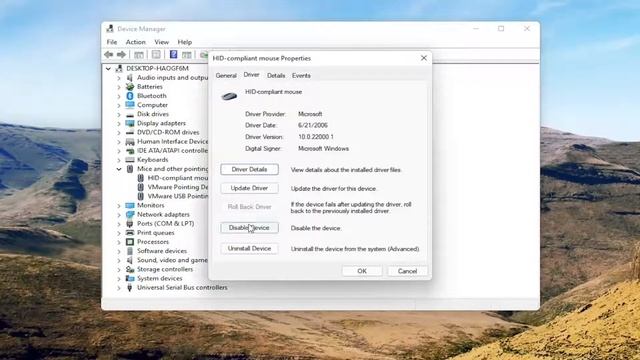Image resolution: width=640 pixels, height=360 pixels.
Task: Click the Processors category icon
Action: (x=130, y=242)
